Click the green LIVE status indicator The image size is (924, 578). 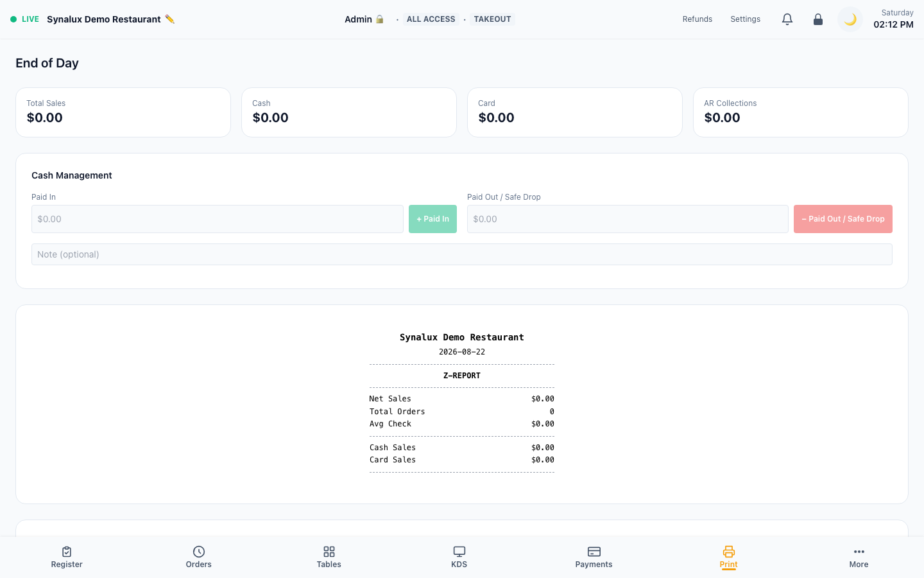click(x=13, y=19)
